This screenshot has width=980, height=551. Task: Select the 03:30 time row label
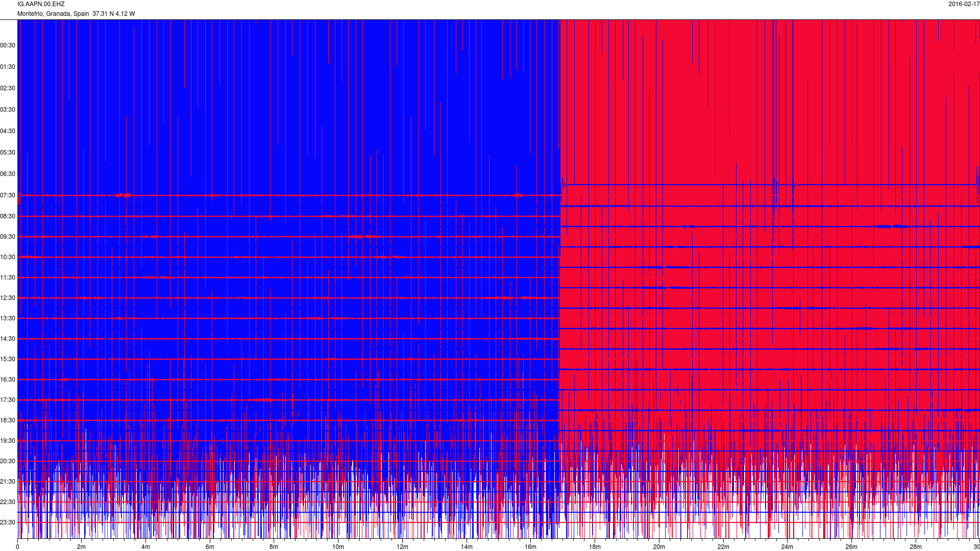(x=8, y=110)
